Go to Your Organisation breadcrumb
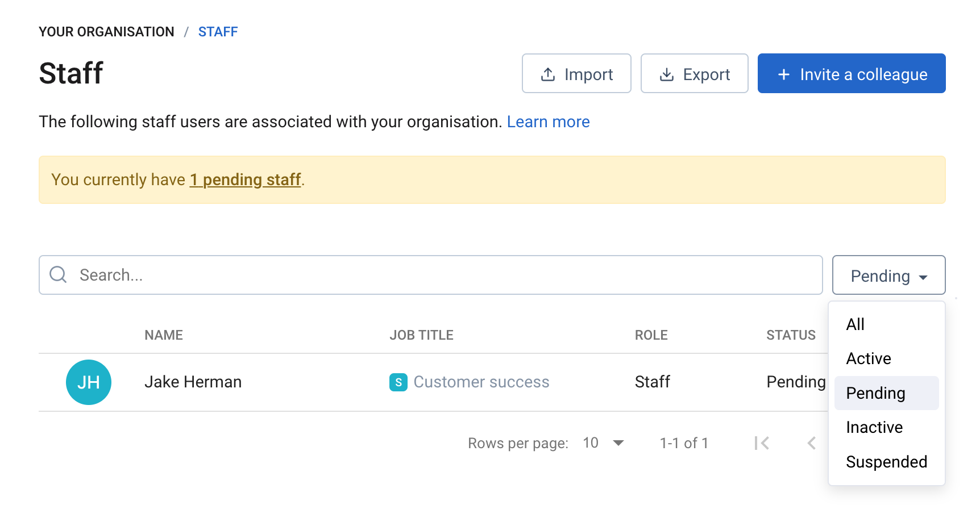Screen dimensions: 980x526 pos(106,32)
